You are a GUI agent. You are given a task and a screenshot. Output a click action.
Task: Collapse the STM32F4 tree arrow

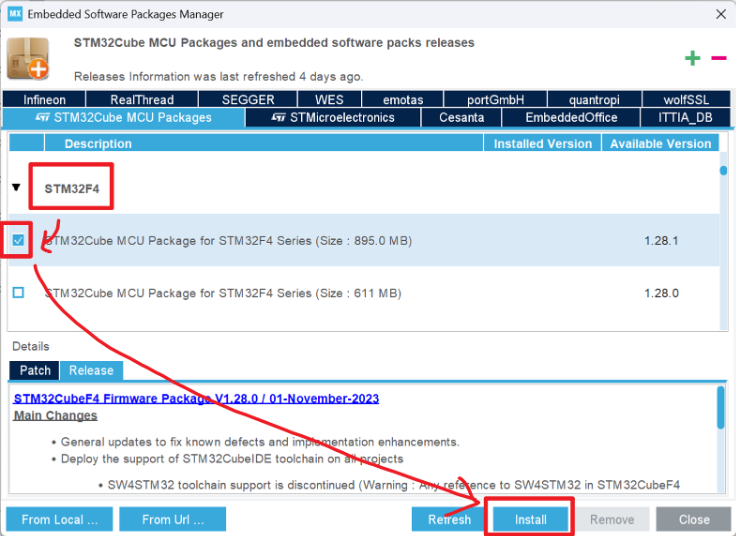click(16, 187)
